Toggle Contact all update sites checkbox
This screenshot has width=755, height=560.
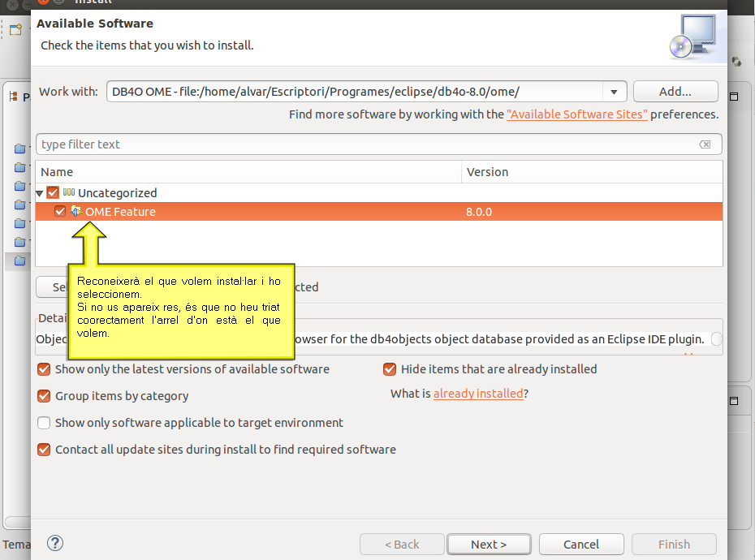pos(44,450)
